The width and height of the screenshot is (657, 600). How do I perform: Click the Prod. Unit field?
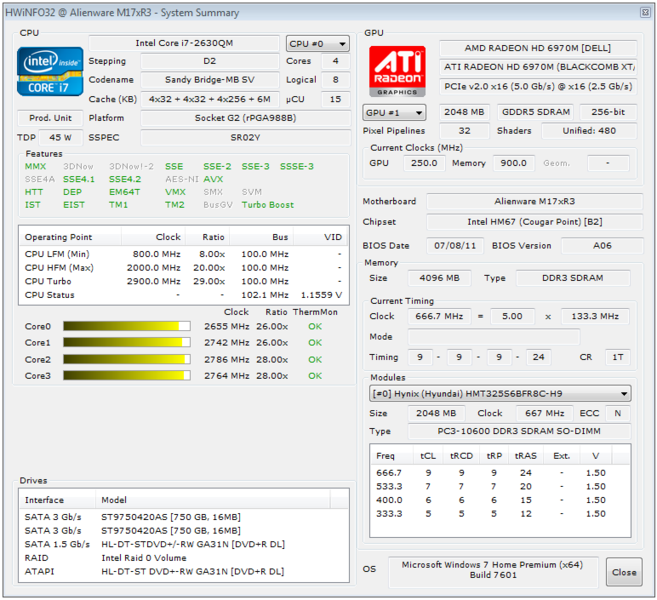pos(50,118)
